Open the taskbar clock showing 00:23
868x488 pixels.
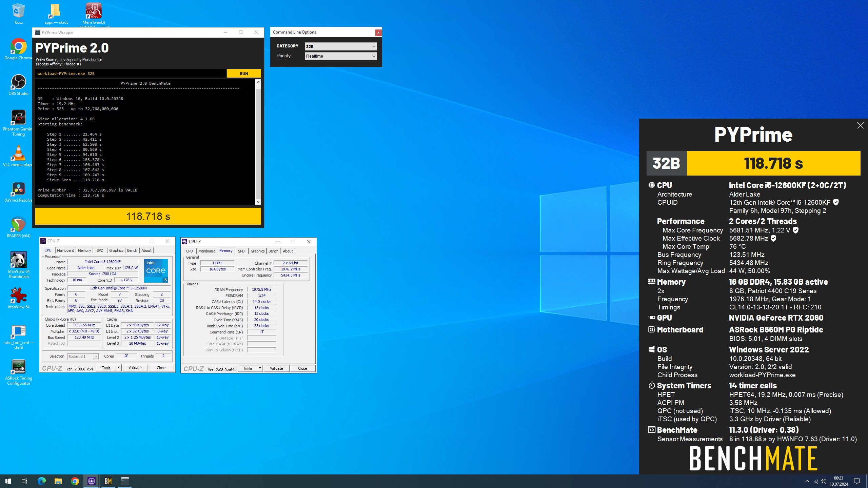839,481
